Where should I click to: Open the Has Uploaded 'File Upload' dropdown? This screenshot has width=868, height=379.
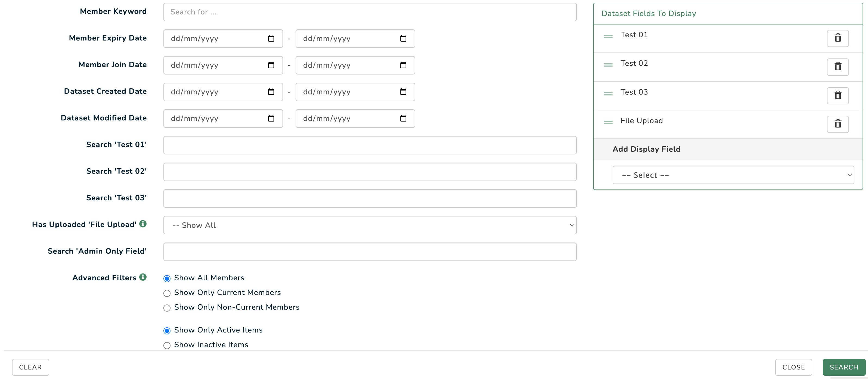pyautogui.click(x=370, y=225)
